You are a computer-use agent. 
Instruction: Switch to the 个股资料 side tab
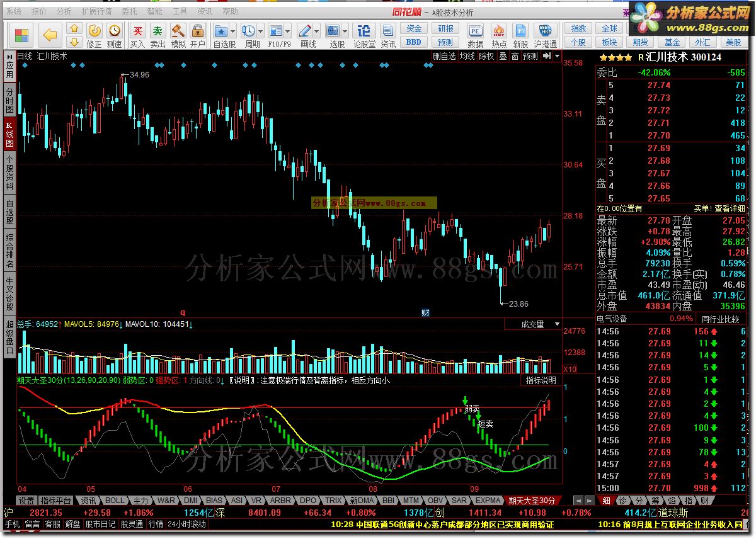point(9,174)
